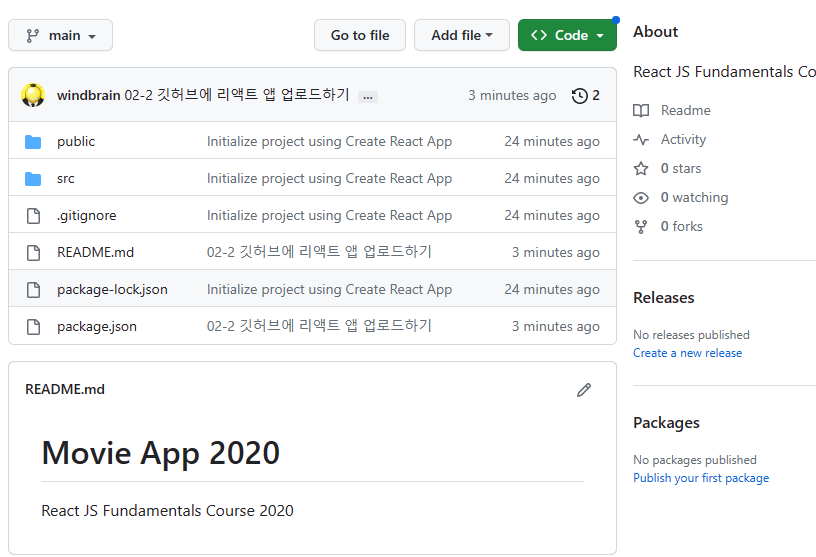
Task: Open the Releases heading link
Action: click(x=664, y=298)
